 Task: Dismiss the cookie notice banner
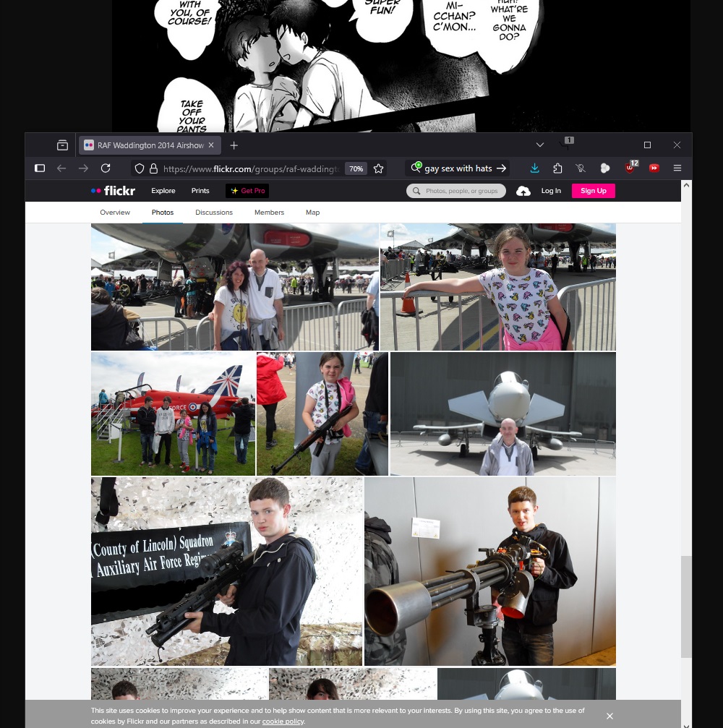[609, 716]
